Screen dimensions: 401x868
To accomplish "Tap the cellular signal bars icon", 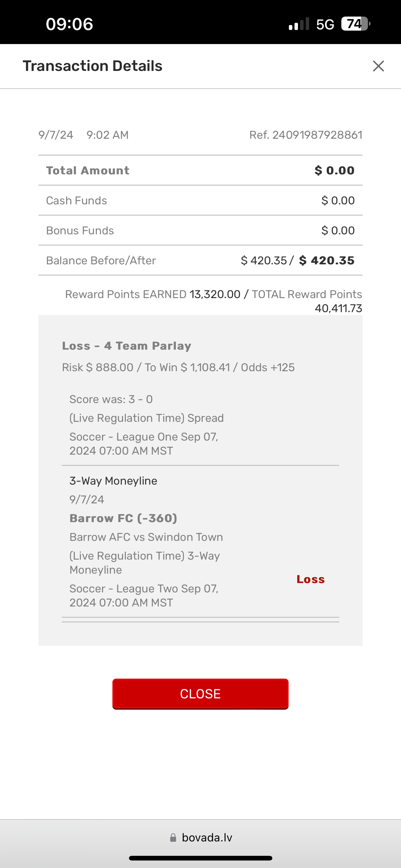I will (x=299, y=24).
